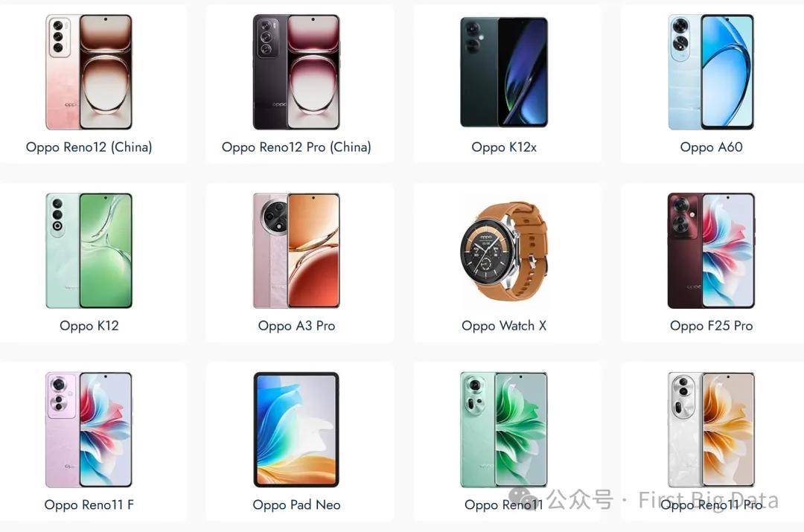Viewport: 804px width, 532px height.
Task: Click the green Oppo Reno11 phone image
Action: click(x=504, y=429)
